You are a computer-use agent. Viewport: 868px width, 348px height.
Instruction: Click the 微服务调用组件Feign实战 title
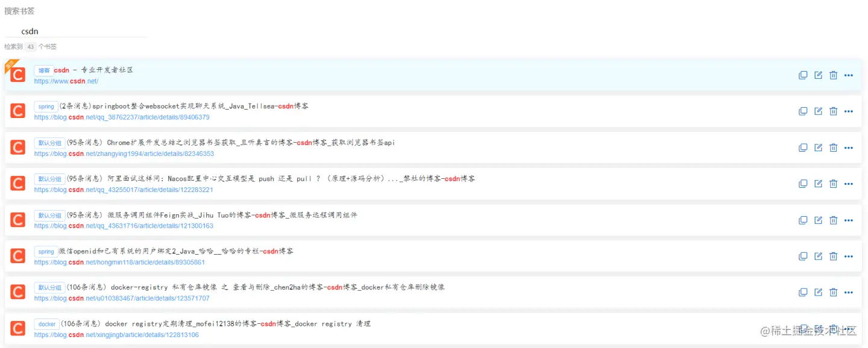(x=212, y=215)
